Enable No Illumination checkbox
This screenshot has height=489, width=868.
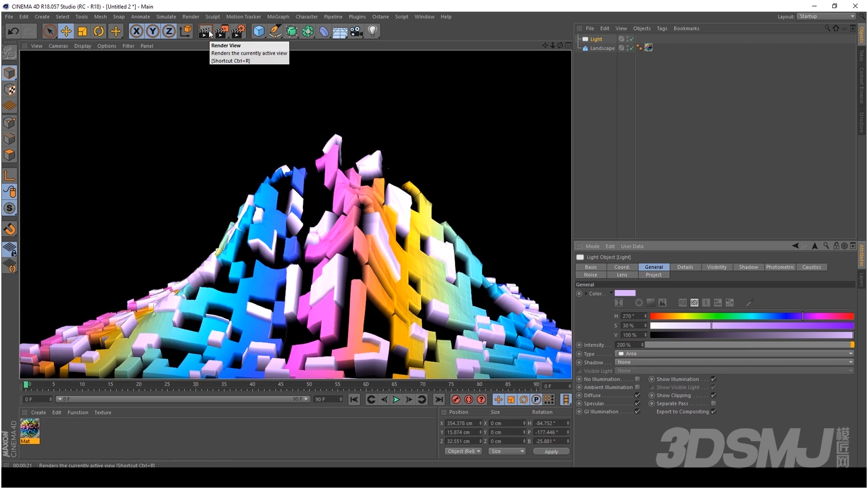(x=637, y=379)
